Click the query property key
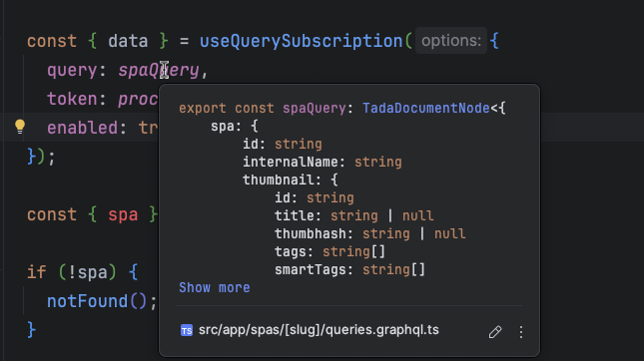The image size is (644, 361). [x=72, y=70]
